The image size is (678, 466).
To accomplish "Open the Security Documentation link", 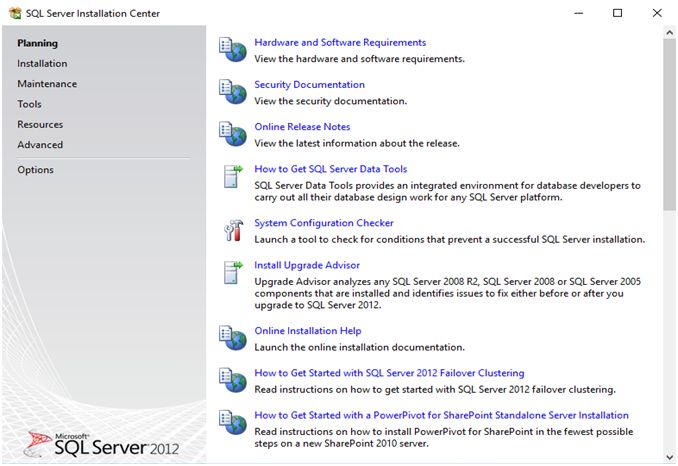I will pos(310,85).
